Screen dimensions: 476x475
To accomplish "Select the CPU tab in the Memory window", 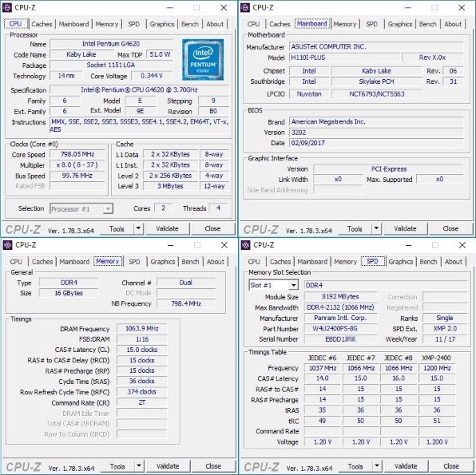I will coord(16,262).
